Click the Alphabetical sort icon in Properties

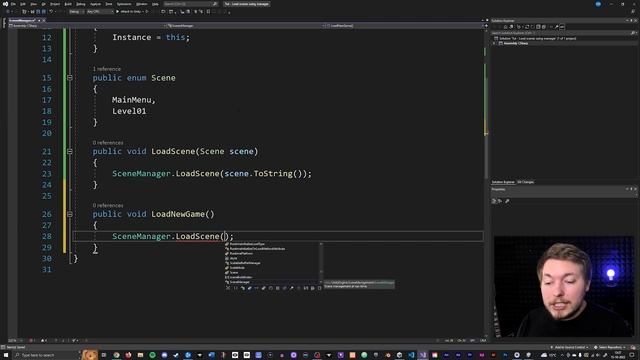pos(500,201)
